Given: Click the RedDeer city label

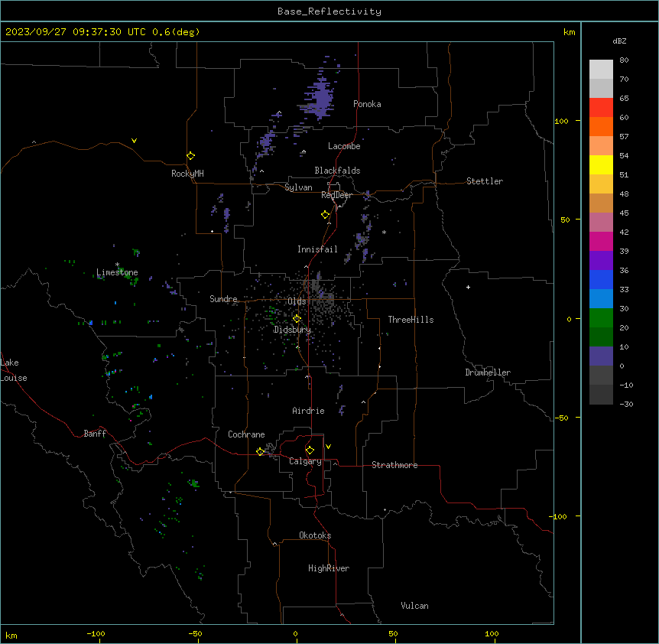Looking at the screenshot, I should click(336, 195).
